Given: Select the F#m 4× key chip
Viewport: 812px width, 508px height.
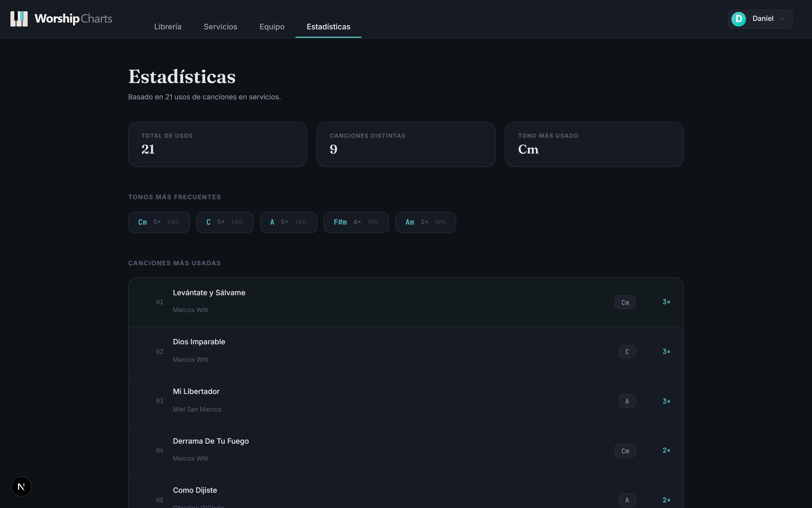Looking at the screenshot, I should click(356, 222).
